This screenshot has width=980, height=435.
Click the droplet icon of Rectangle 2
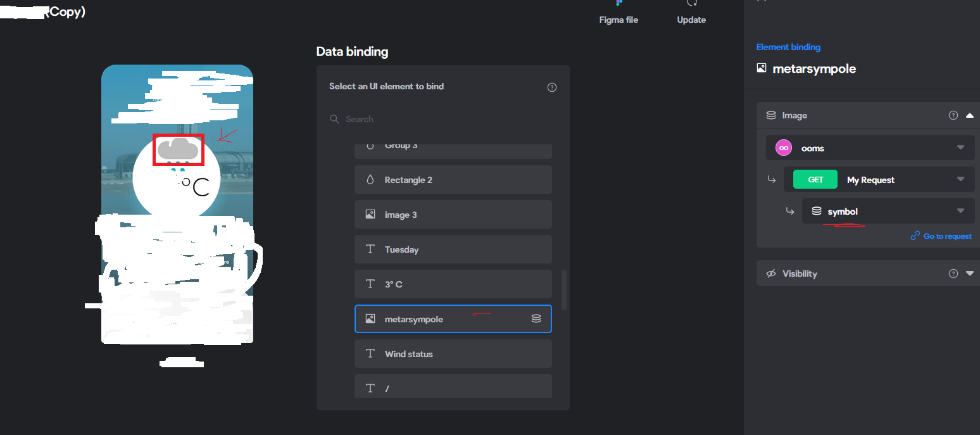370,180
